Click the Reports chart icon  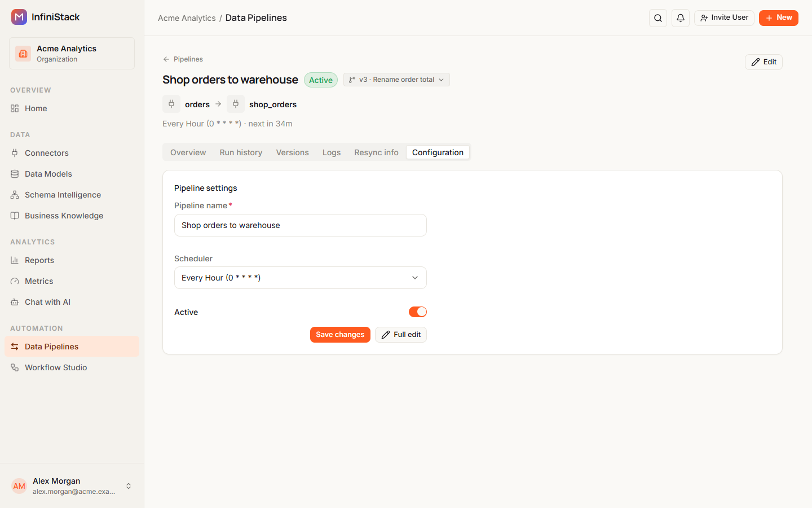(15, 260)
